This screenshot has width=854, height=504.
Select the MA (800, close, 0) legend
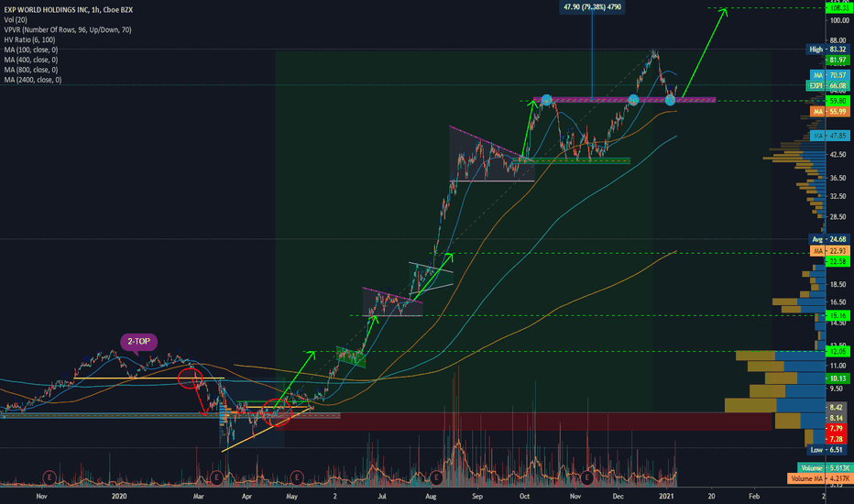(x=31, y=70)
